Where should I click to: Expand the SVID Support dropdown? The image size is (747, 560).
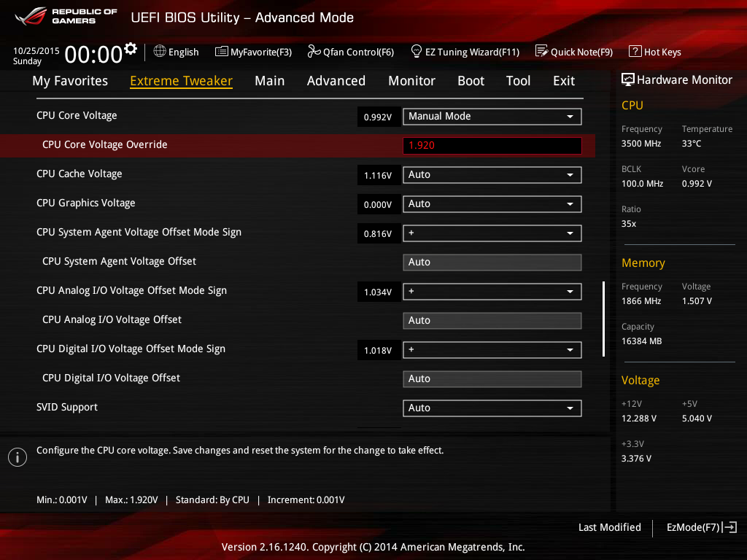(492, 408)
